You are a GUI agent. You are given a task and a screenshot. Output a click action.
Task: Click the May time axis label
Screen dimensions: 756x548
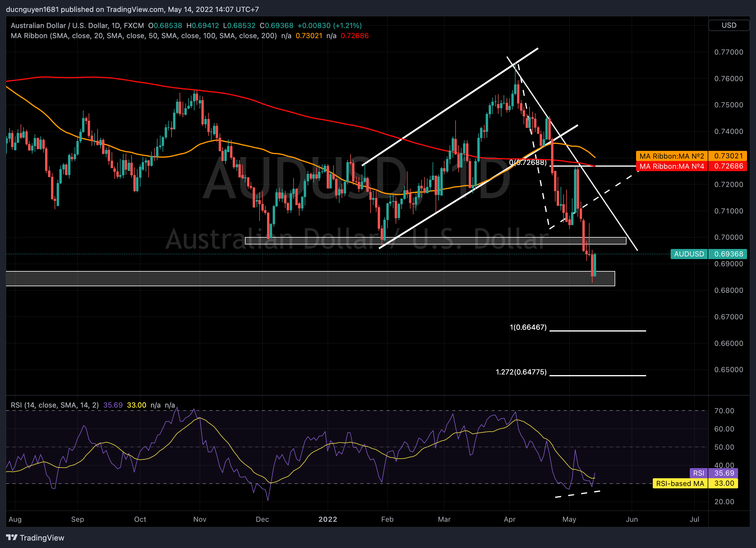click(x=569, y=519)
